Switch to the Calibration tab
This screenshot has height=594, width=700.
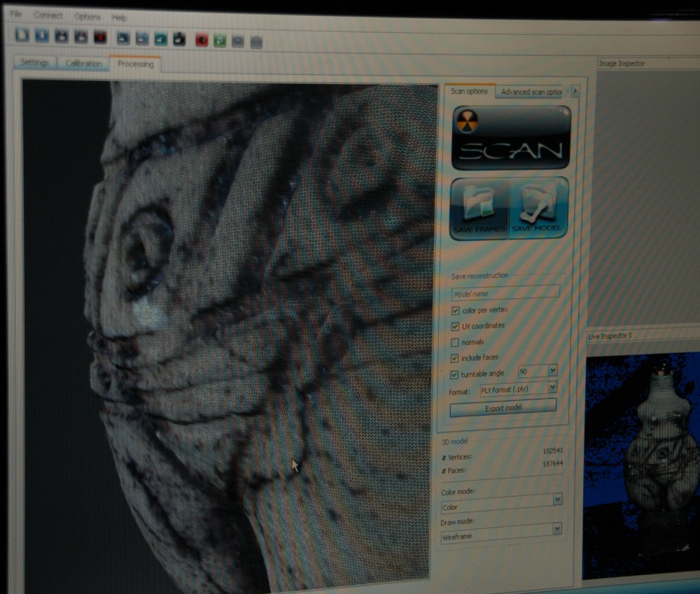[x=83, y=64]
